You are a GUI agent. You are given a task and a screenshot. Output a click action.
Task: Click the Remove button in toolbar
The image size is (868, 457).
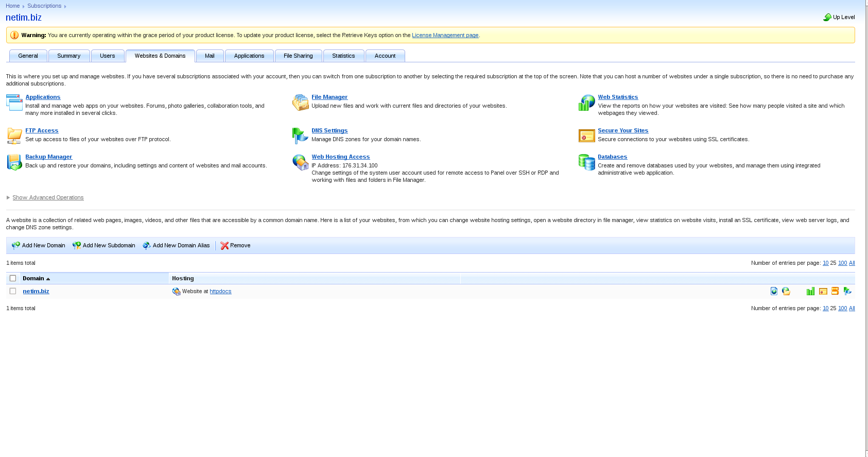click(236, 245)
